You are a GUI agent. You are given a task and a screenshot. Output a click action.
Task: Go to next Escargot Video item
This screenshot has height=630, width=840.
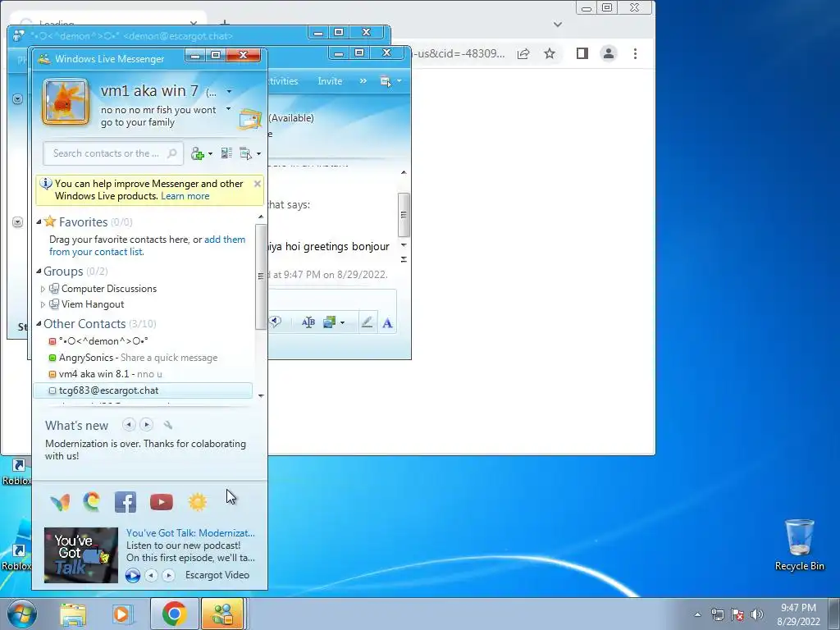click(x=168, y=575)
